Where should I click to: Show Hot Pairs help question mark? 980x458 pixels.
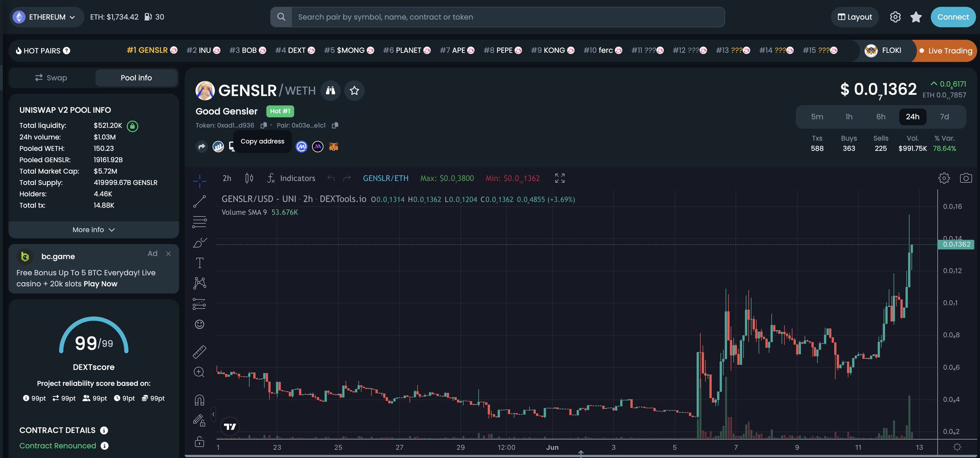pyautogui.click(x=67, y=50)
